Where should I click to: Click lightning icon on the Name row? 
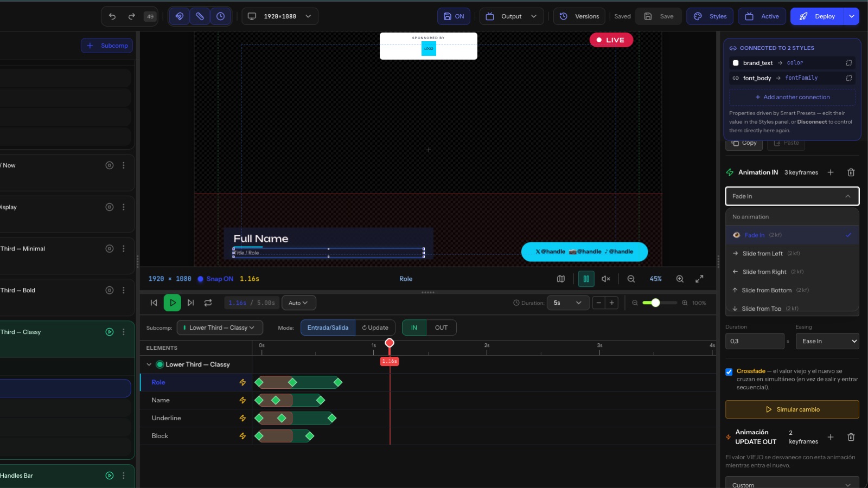tap(242, 400)
